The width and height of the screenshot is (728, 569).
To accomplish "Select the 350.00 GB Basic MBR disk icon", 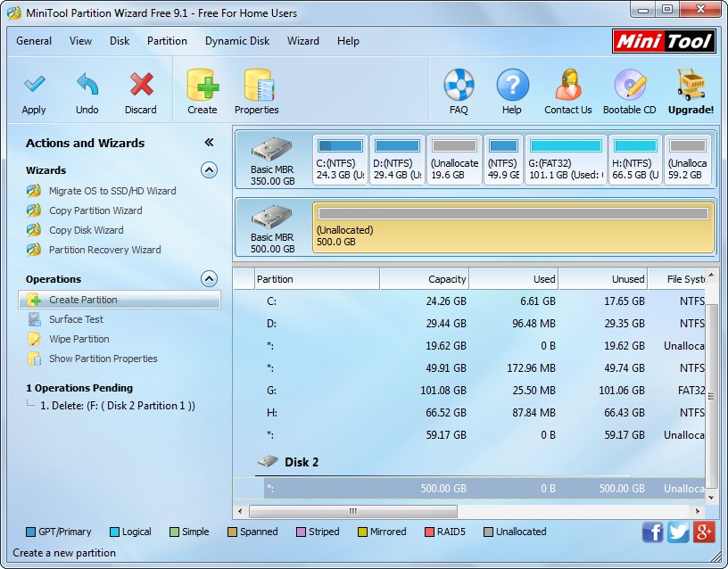I will click(x=271, y=150).
